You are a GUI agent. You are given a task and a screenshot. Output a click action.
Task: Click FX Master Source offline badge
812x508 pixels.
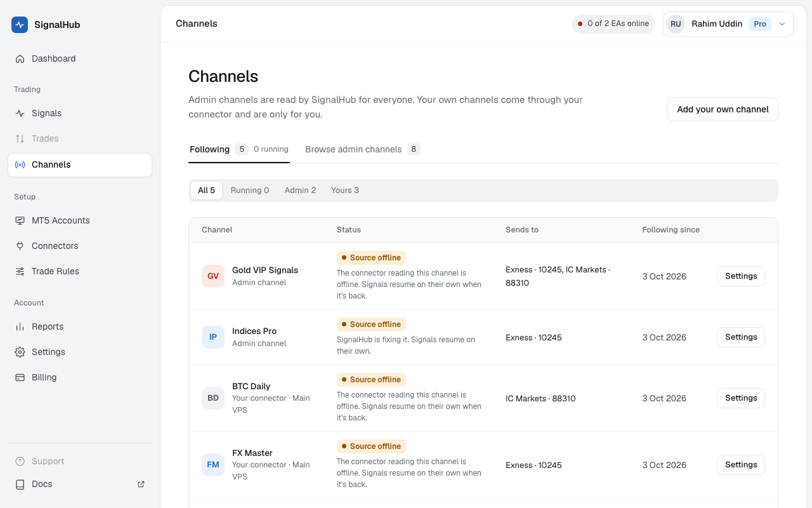pyautogui.click(x=371, y=446)
